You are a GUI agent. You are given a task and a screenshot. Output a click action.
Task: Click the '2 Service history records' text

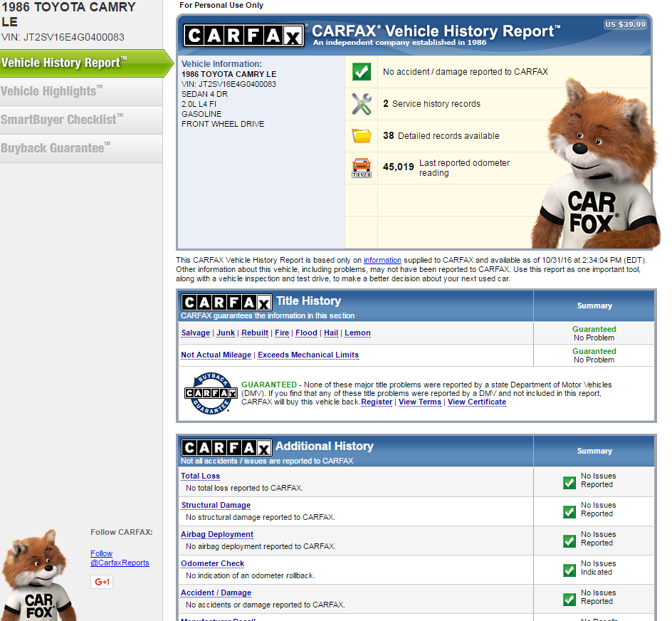click(431, 104)
